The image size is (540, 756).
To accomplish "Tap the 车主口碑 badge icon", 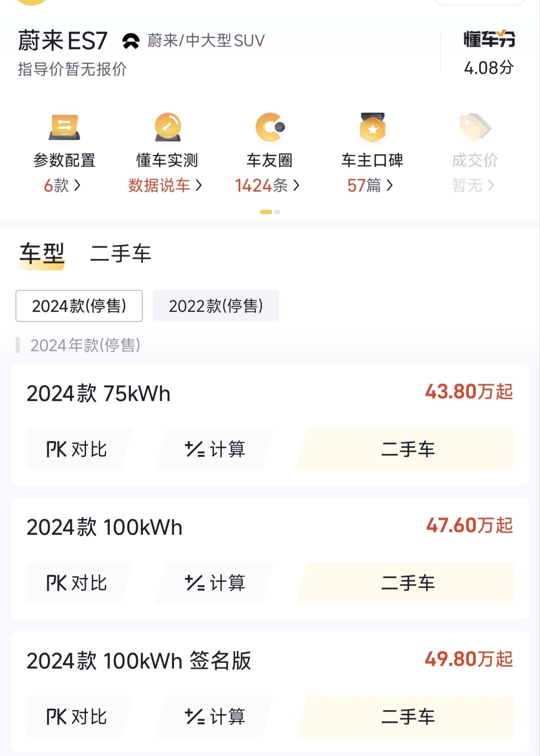I will [x=373, y=127].
